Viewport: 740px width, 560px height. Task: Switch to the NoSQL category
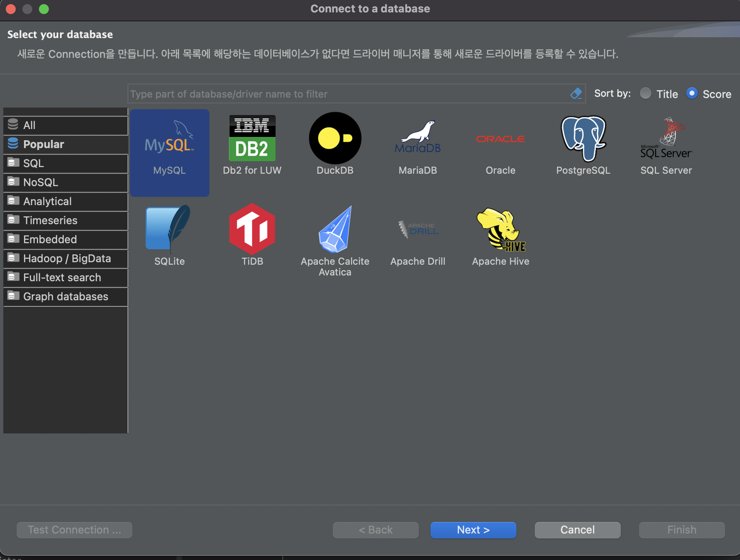[x=66, y=182]
